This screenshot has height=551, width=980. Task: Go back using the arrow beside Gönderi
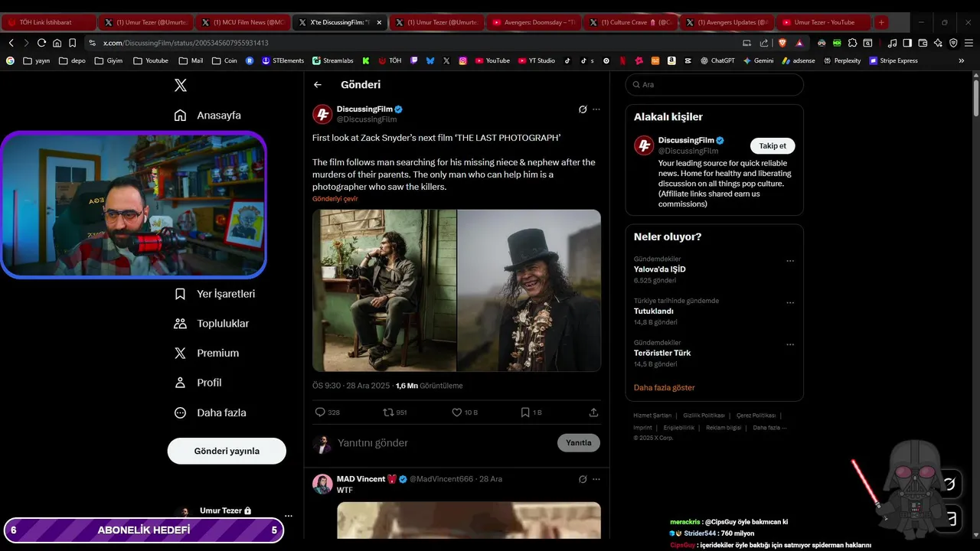[x=318, y=85]
